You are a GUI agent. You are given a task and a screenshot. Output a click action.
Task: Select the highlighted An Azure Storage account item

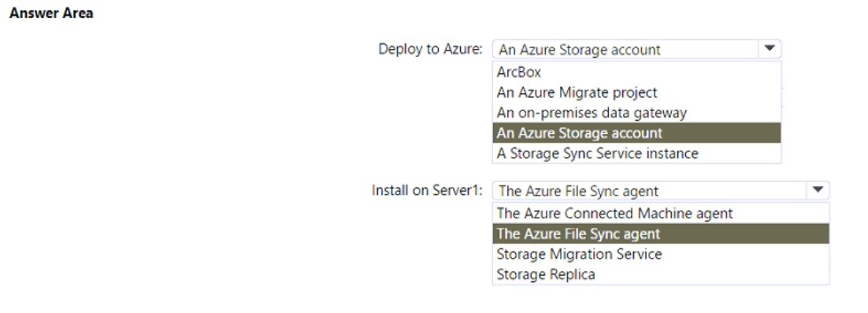636,133
